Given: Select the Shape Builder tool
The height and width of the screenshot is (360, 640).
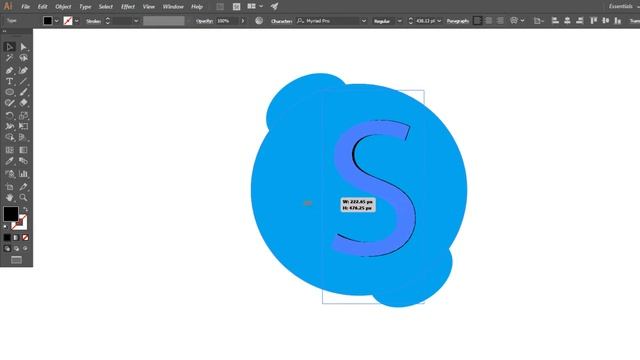Looking at the screenshot, I should tap(9, 138).
